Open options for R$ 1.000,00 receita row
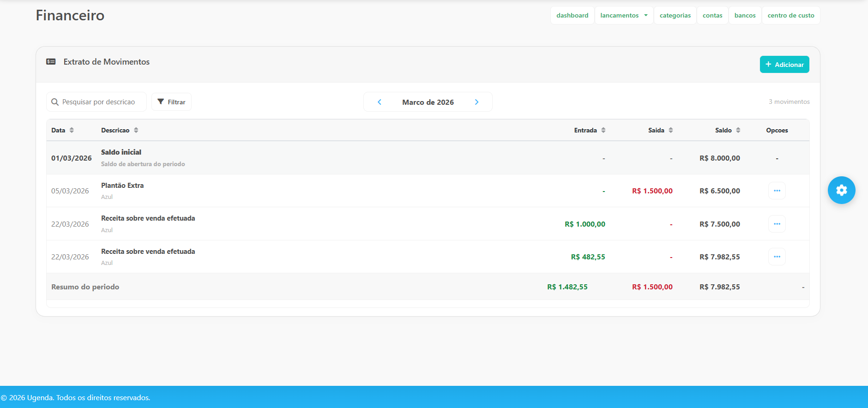 point(777,224)
